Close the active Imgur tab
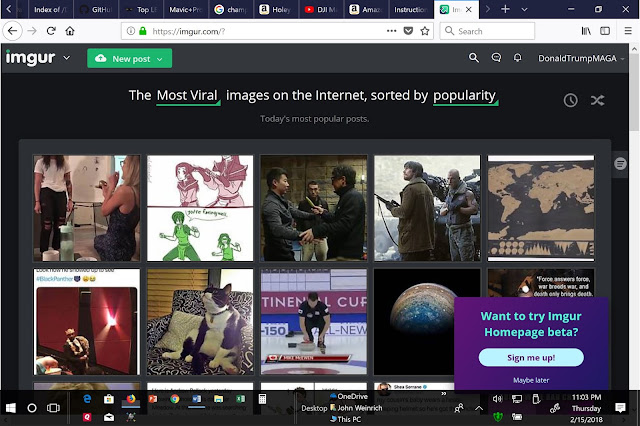Screen dimensions: 640x426 click(469, 9)
